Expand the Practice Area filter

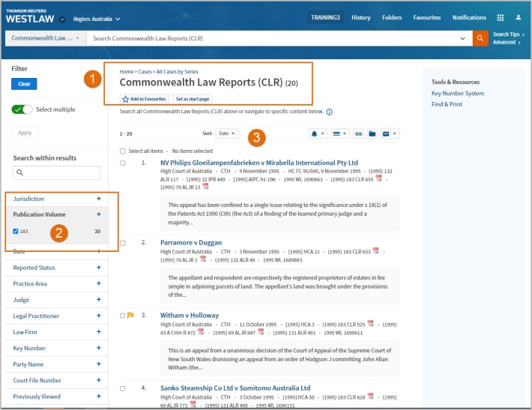99,283
